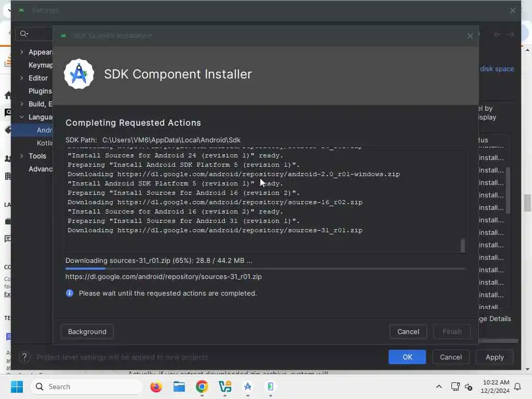Viewport: 532px width, 399px height.
Task: Click log line 'Install Sources for Android 24'
Action: coord(175,155)
